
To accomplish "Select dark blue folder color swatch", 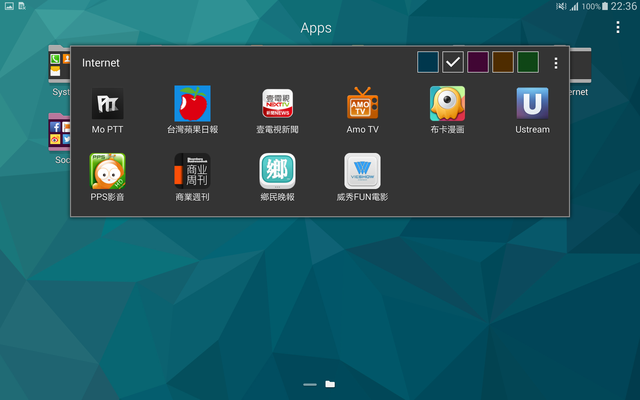I will [428, 62].
